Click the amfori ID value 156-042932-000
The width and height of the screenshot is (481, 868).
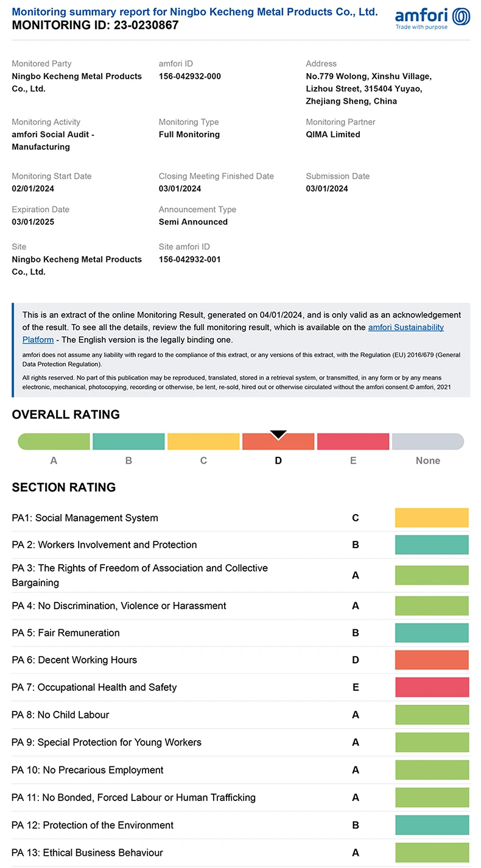190,76
